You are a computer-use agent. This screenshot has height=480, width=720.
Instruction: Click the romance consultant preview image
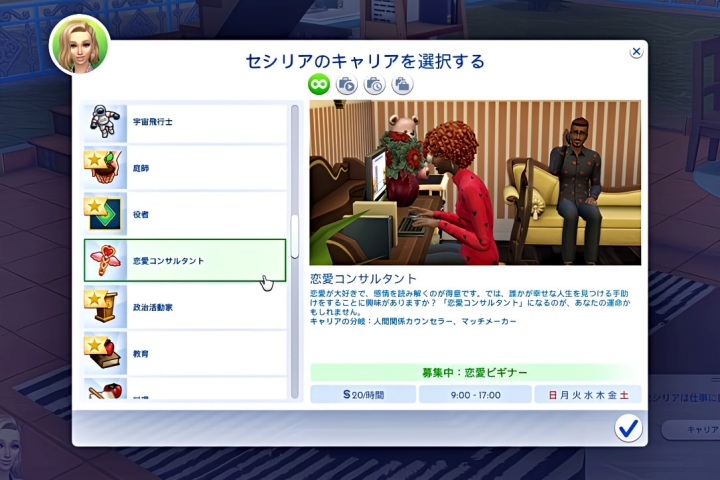tap(475, 183)
